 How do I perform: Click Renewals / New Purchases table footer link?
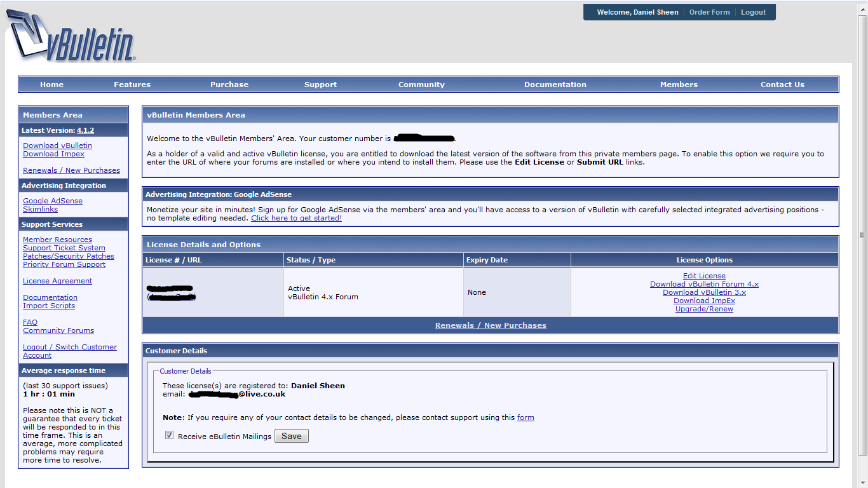491,325
